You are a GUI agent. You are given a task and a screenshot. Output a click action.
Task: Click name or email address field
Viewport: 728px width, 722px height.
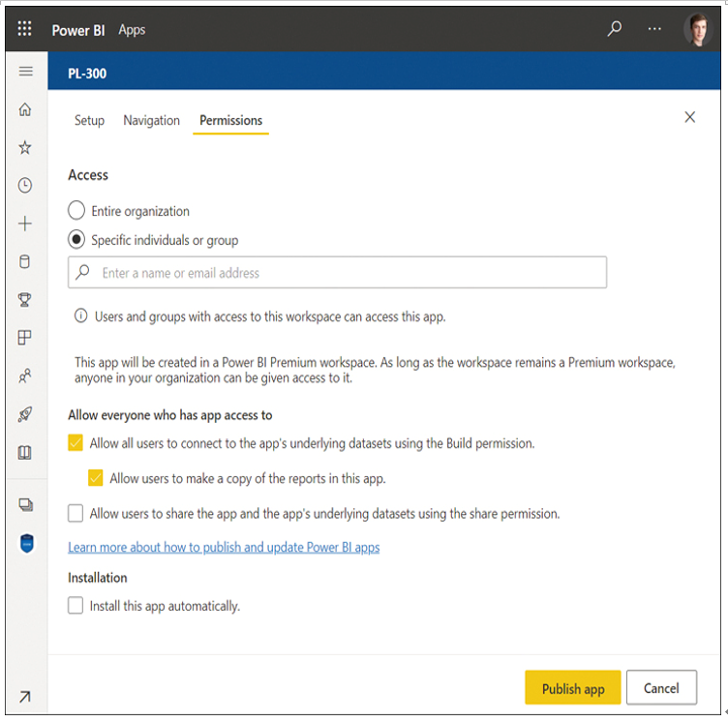tap(337, 273)
